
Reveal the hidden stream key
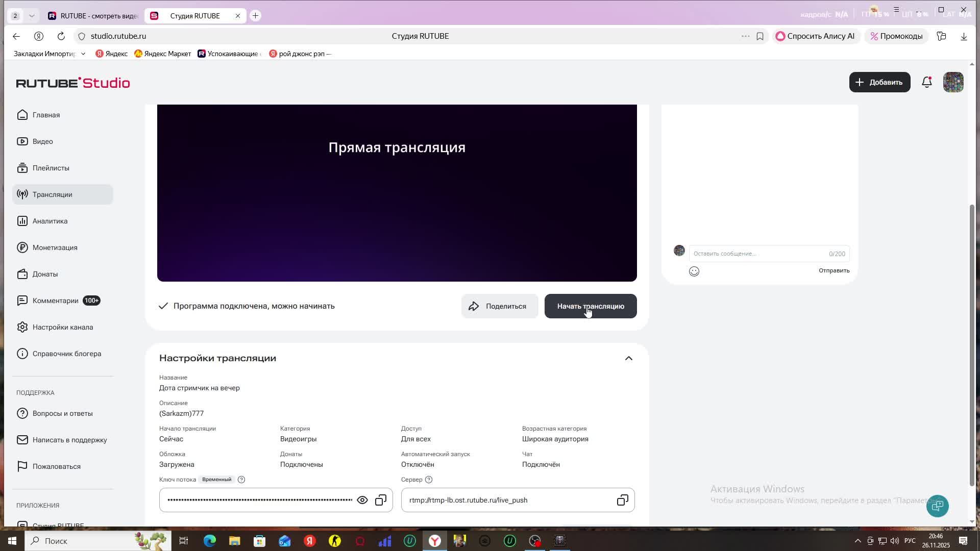362,500
